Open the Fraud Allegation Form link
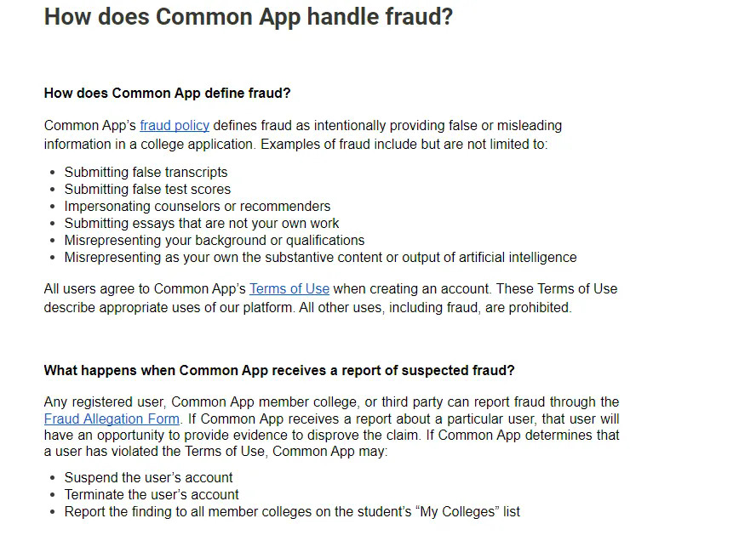 pos(112,419)
